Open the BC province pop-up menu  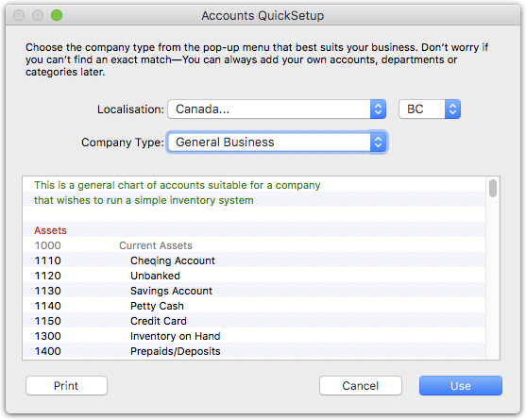(x=430, y=109)
